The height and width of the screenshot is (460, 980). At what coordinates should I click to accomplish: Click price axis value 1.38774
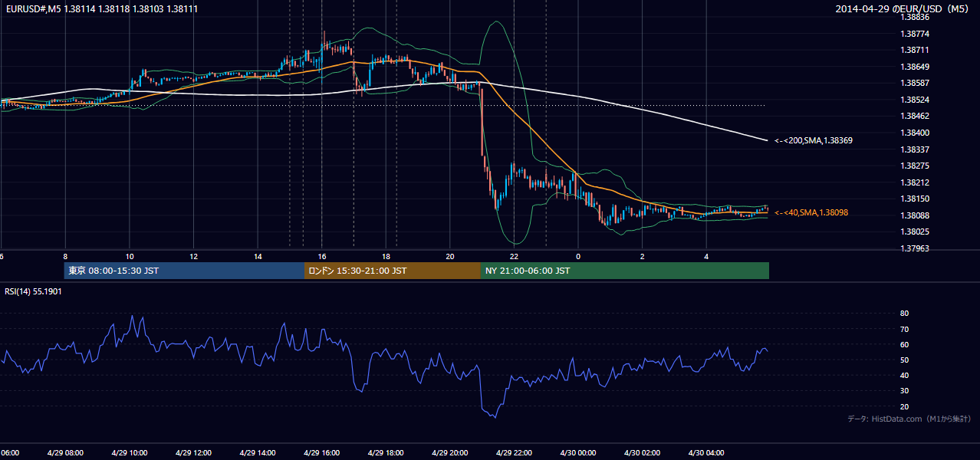915,34
